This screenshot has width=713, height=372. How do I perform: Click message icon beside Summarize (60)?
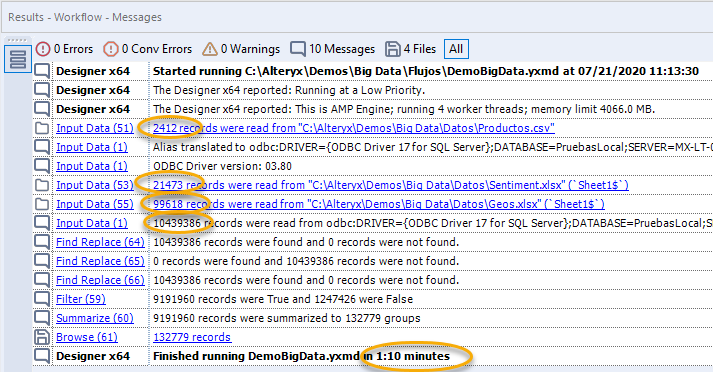[42, 318]
